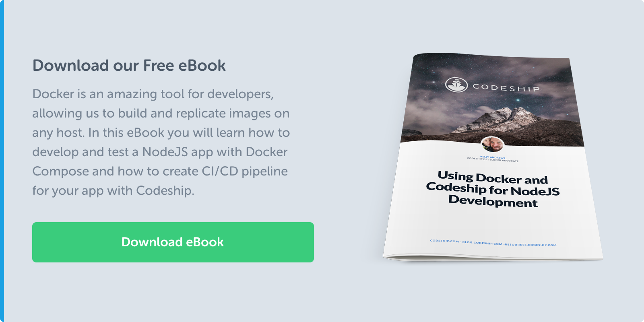Open the blog.codeship.com link on the cover
This screenshot has width=644, height=322.
pyautogui.click(x=482, y=243)
